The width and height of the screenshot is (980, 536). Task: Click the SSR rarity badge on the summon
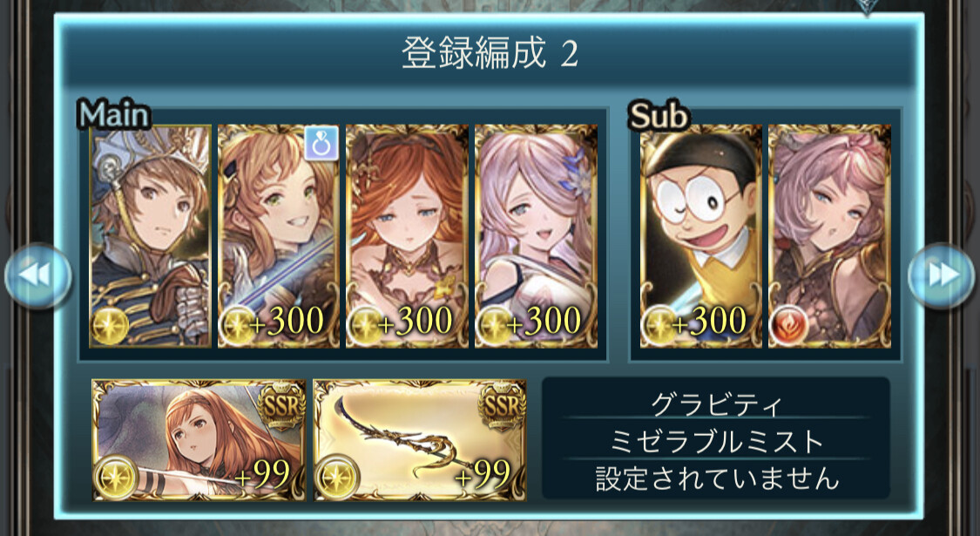tap(280, 406)
